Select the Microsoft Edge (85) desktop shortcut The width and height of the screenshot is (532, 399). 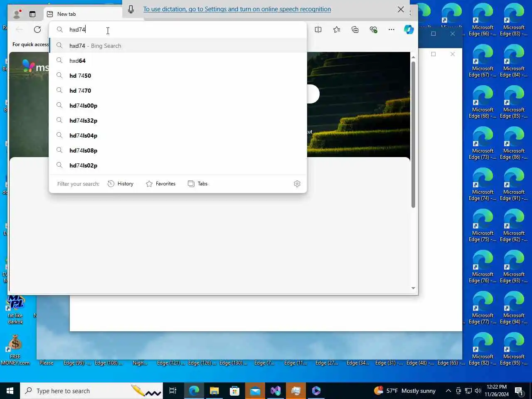click(514, 102)
